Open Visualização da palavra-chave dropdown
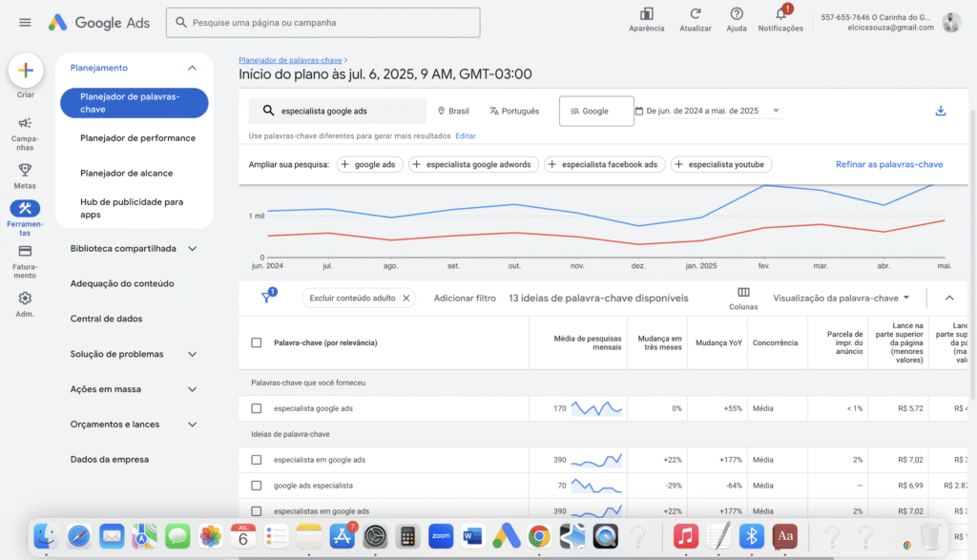The width and height of the screenshot is (977, 560). [842, 299]
